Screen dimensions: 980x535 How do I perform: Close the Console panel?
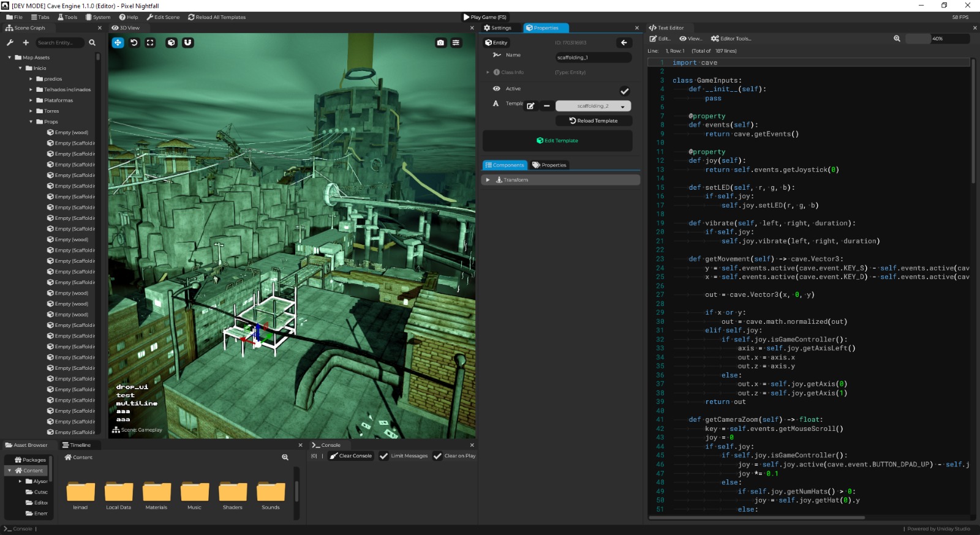[472, 445]
